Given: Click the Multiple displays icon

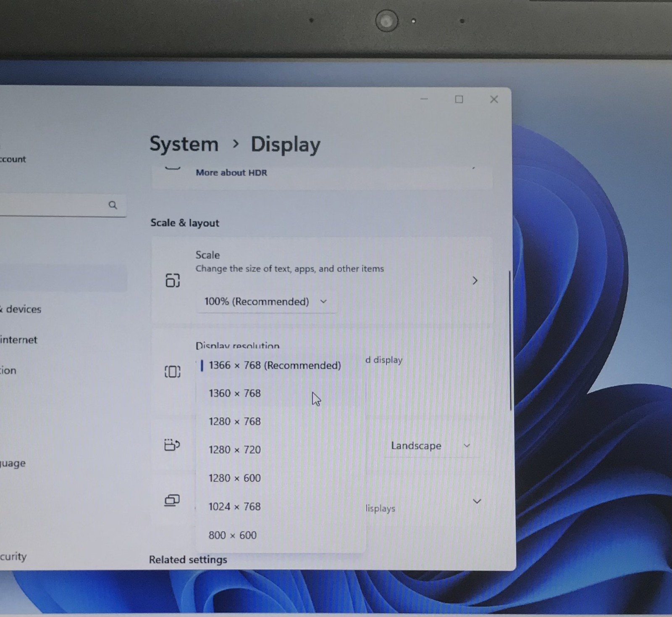Looking at the screenshot, I should pos(172,500).
